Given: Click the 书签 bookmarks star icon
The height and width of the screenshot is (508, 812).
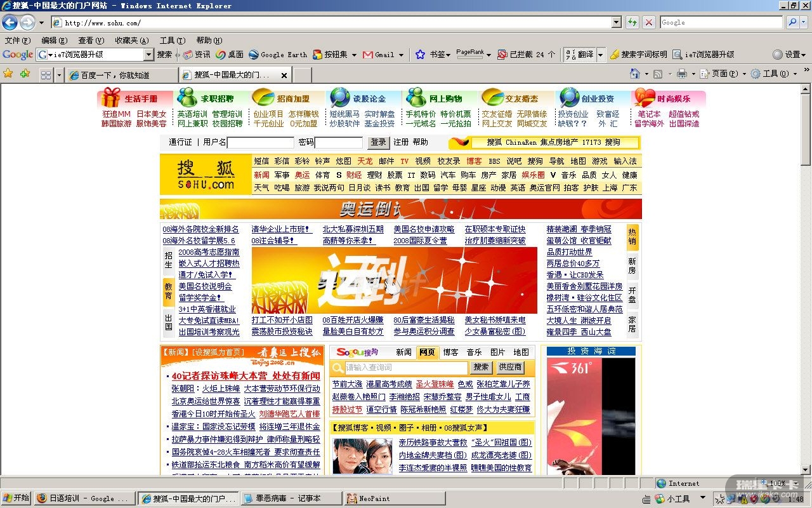Looking at the screenshot, I should point(420,55).
